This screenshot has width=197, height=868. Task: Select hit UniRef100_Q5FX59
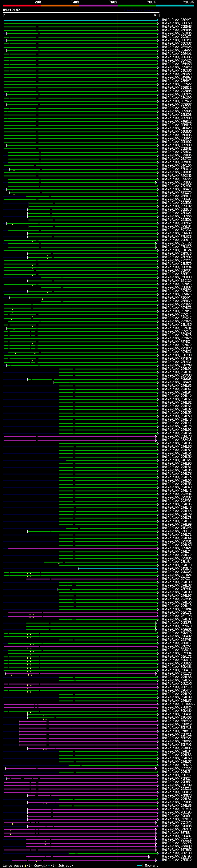coord(177,74)
